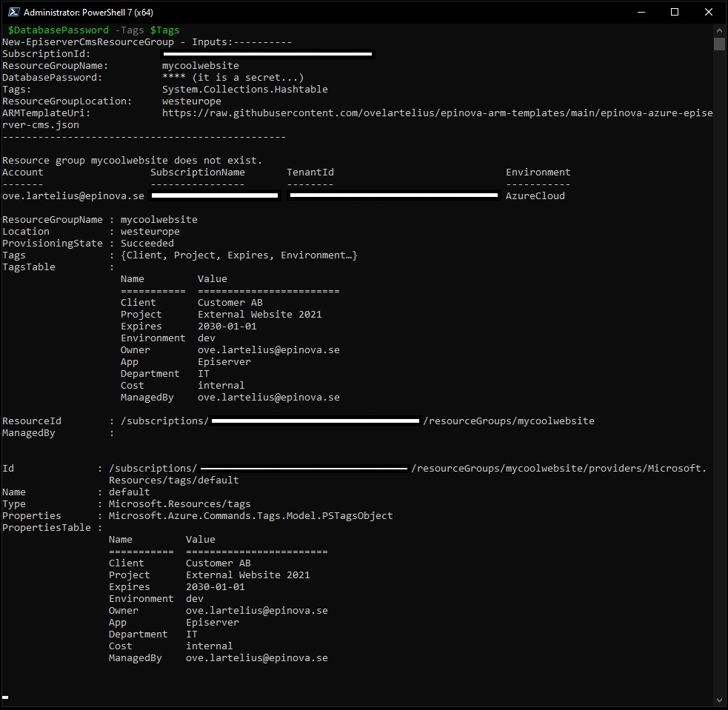728x710 pixels.
Task: Click the AzureCloud Environment text
Action: pyautogui.click(x=538, y=195)
